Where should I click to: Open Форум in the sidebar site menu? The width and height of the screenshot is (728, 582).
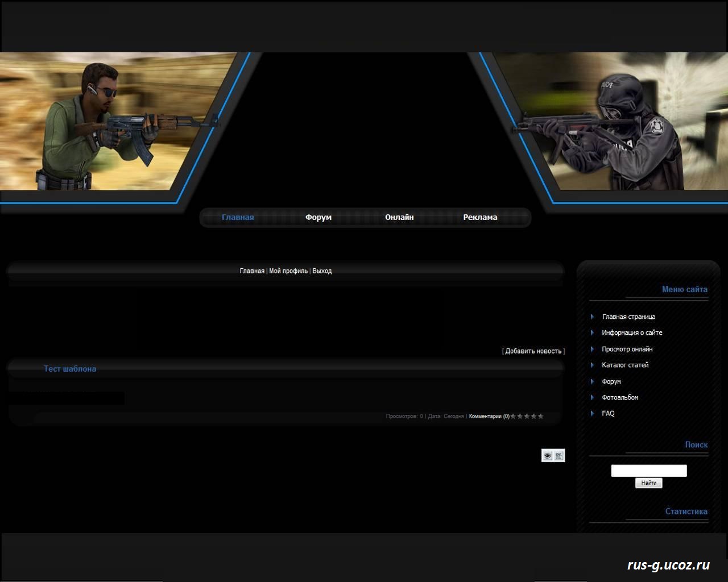pyautogui.click(x=611, y=381)
